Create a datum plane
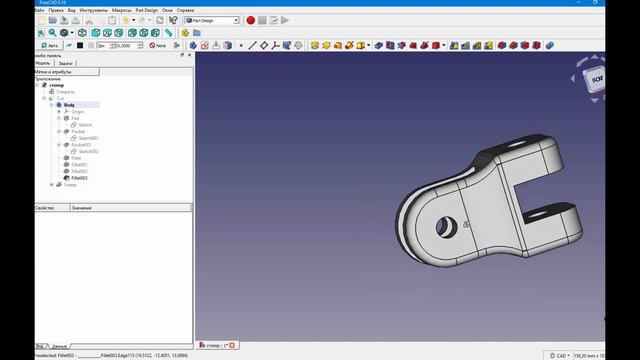Screen dimensions: 640x360 [x=264, y=45]
